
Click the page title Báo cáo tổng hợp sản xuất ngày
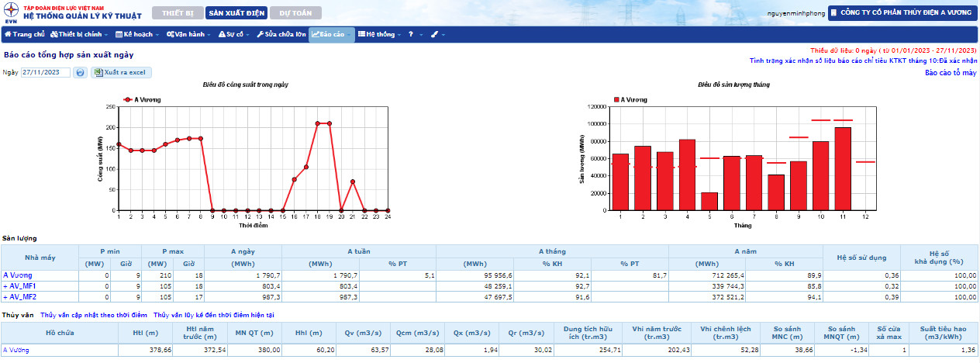pyautogui.click(x=68, y=55)
